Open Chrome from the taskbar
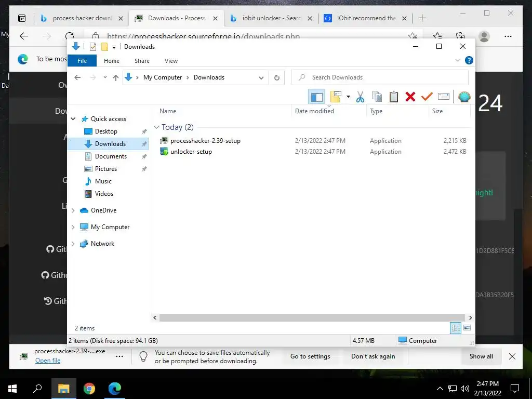532x399 pixels. (x=89, y=389)
